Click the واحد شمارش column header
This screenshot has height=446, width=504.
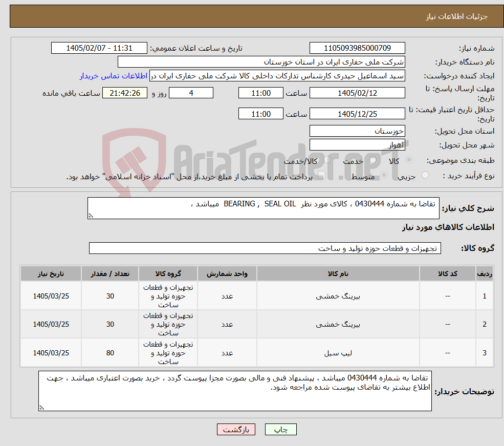point(227,273)
